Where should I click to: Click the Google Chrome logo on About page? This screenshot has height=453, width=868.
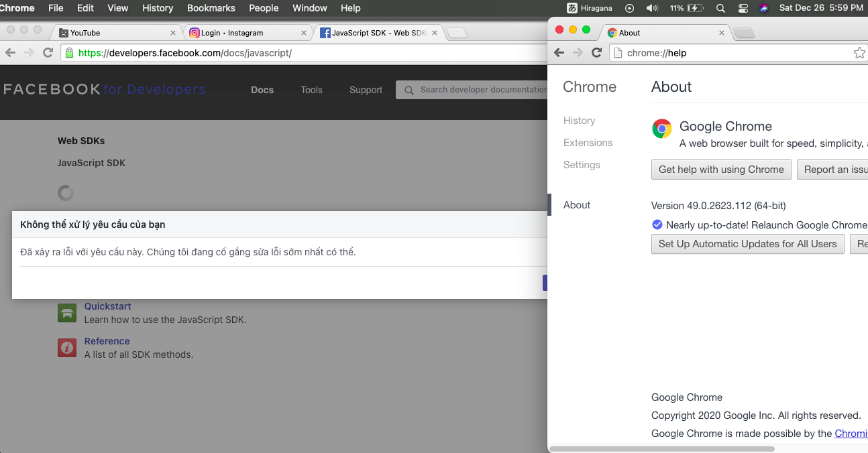coord(662,129)
